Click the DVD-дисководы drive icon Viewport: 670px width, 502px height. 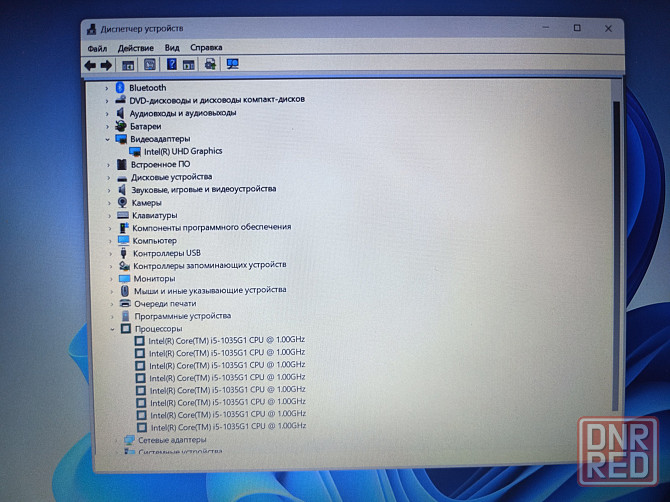click(120, 100)
